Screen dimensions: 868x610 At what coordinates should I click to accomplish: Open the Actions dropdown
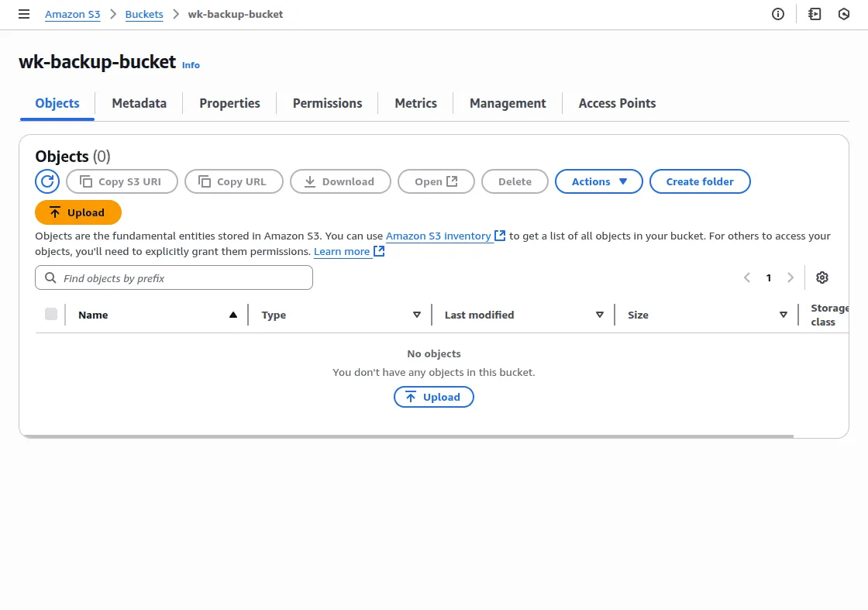(x=598, y=181)
